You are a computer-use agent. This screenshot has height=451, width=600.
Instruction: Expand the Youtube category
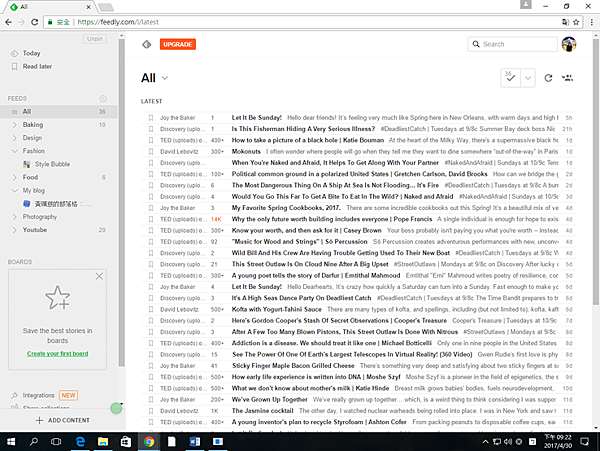coord(15,230)
